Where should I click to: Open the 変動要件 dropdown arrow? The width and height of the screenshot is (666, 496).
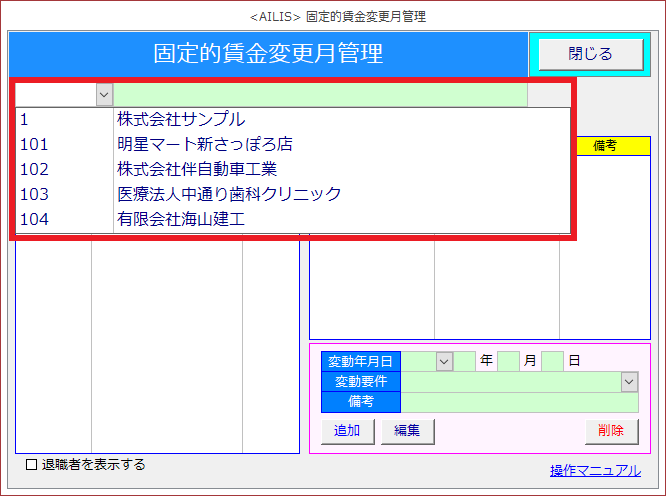pos(629,381)
